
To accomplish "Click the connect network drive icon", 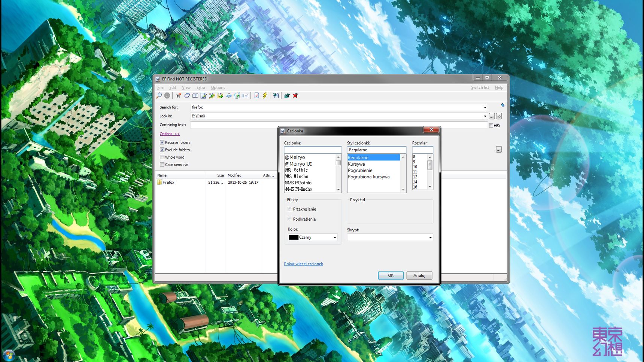I will pyautogui.click(x=287, y=96).
